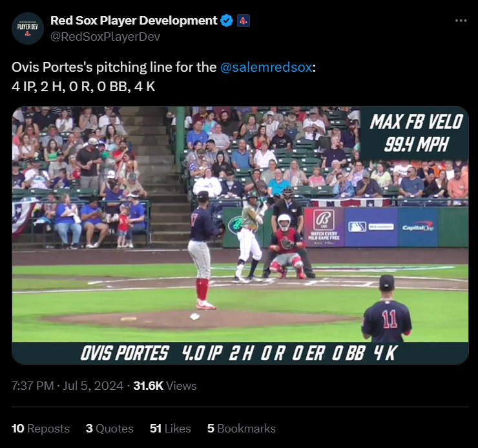
Task: Click the Red Sox Player Dev profile avatar
Action: pos(28,28)
